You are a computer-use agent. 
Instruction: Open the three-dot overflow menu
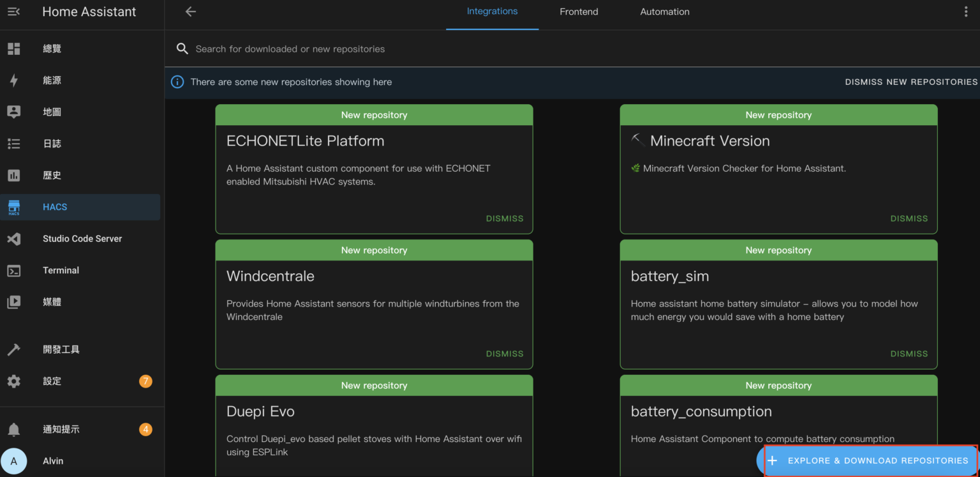pos(966,11)
